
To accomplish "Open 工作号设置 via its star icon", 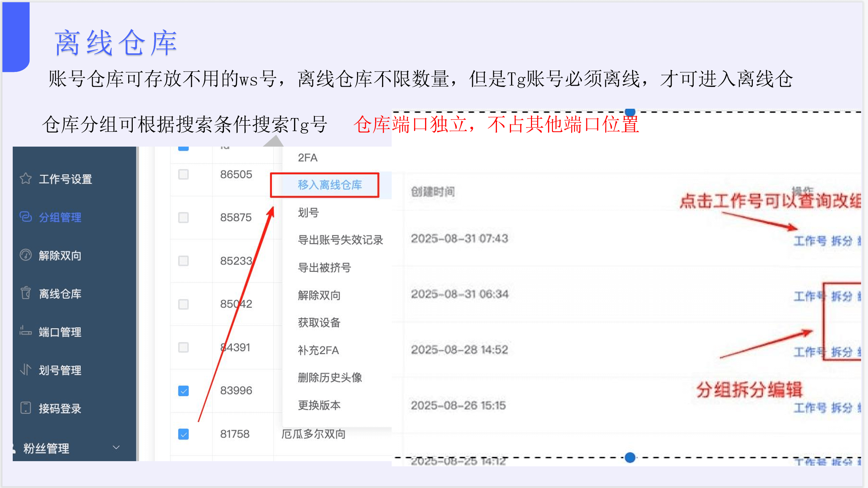I will coord(25,179).
